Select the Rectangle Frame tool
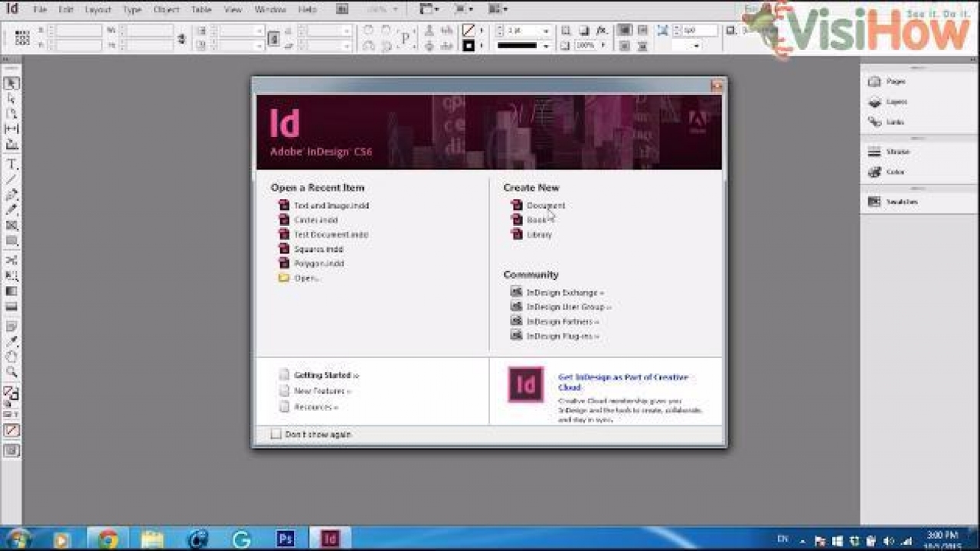980x551 pixels. (11, 226)
